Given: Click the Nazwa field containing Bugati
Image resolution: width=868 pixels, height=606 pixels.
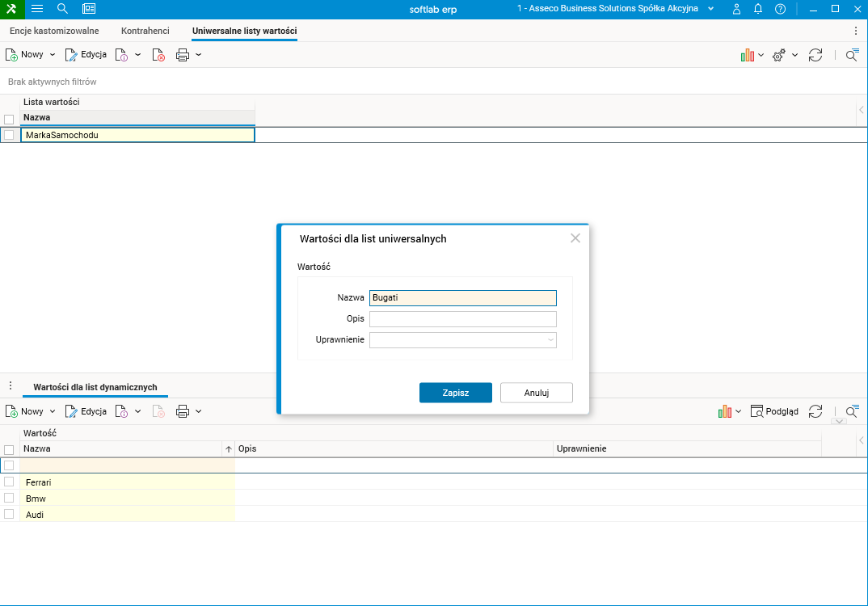Looking at the screenshot, I should tap(463, 297).
